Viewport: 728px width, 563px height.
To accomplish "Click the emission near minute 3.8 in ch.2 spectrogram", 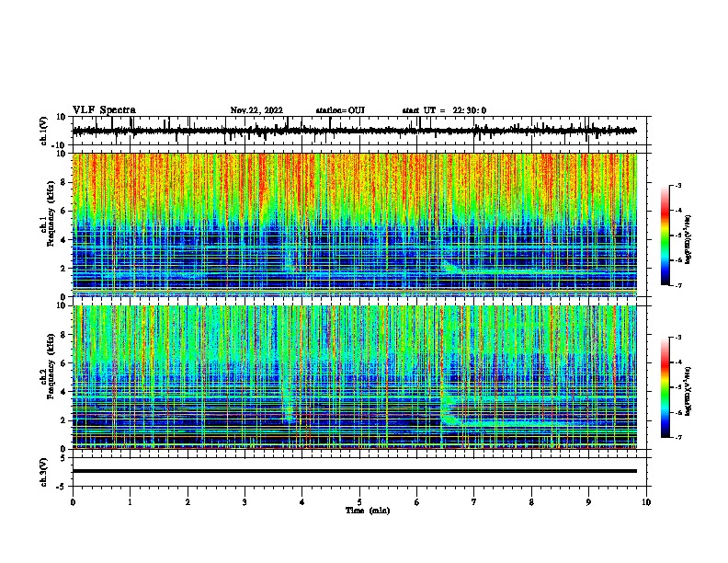I will tap(289, 408).
